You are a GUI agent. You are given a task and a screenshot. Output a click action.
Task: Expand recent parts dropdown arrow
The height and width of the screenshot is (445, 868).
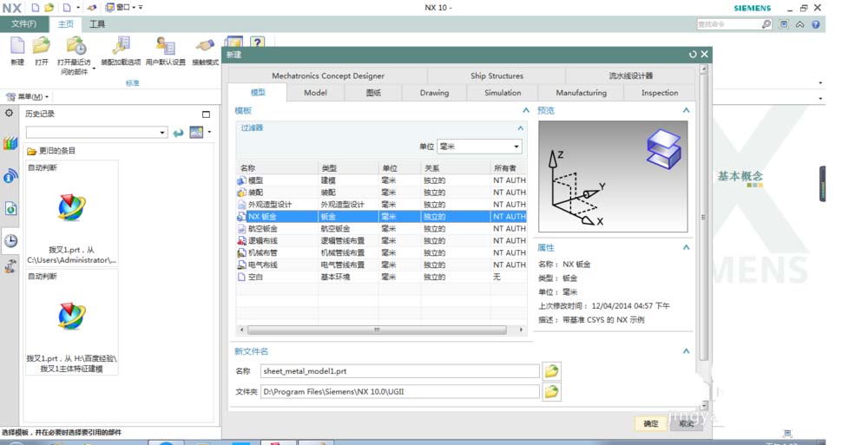(94, 69)
